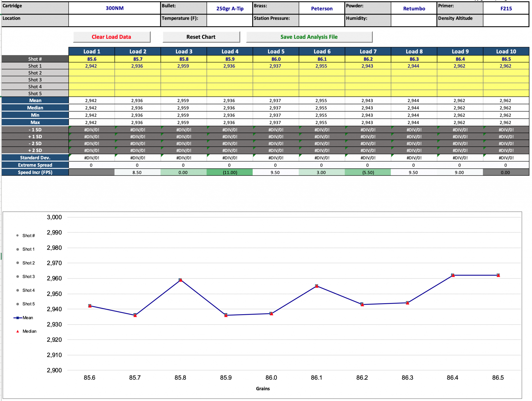Click the Primer value F215

506,8
